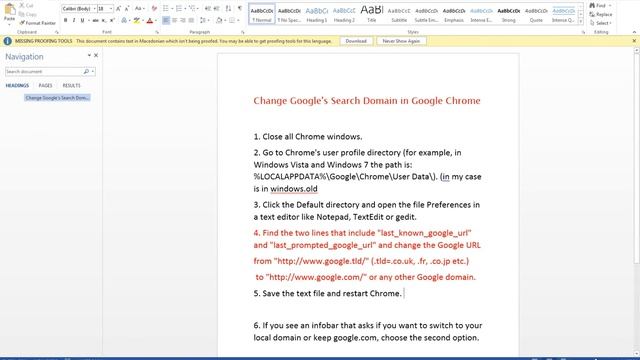The image size is (640, 360).
Task: Increase paragraph indent
Action: pos(216,9)
